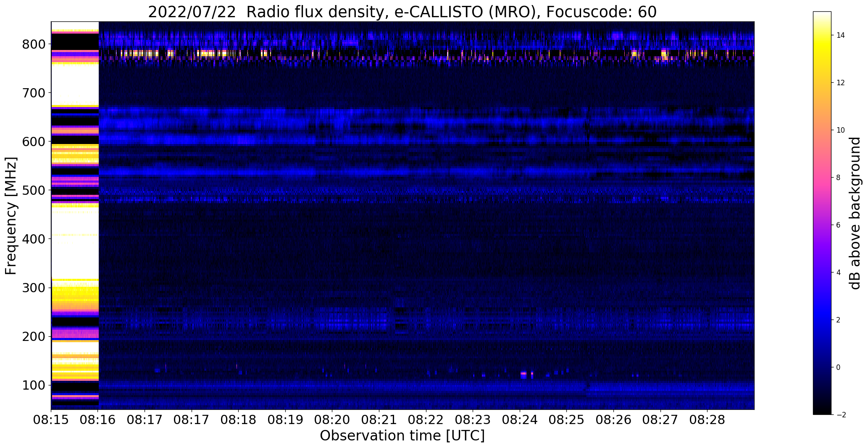Click the colorbar tick label 8
The height and width of the screenshot is (448, 868).
pyautogui.click(x=838, y=178)
